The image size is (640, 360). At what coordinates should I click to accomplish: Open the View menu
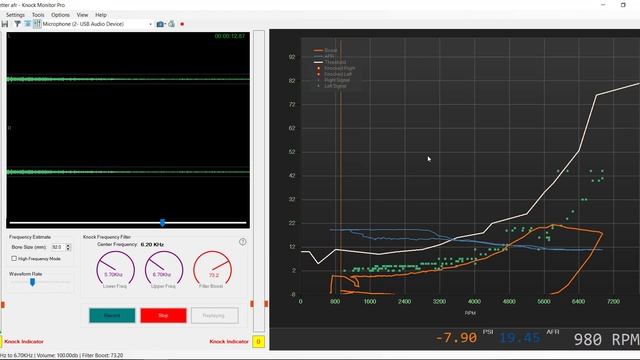(x=82, y=15)
